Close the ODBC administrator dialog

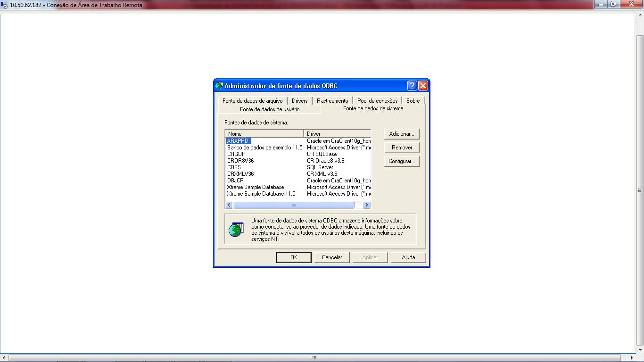click(423, 85)
